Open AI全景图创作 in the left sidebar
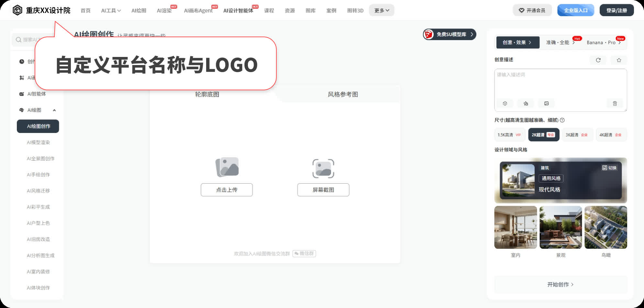Viewport: 644px width, 308px height. tap(40, 159)
